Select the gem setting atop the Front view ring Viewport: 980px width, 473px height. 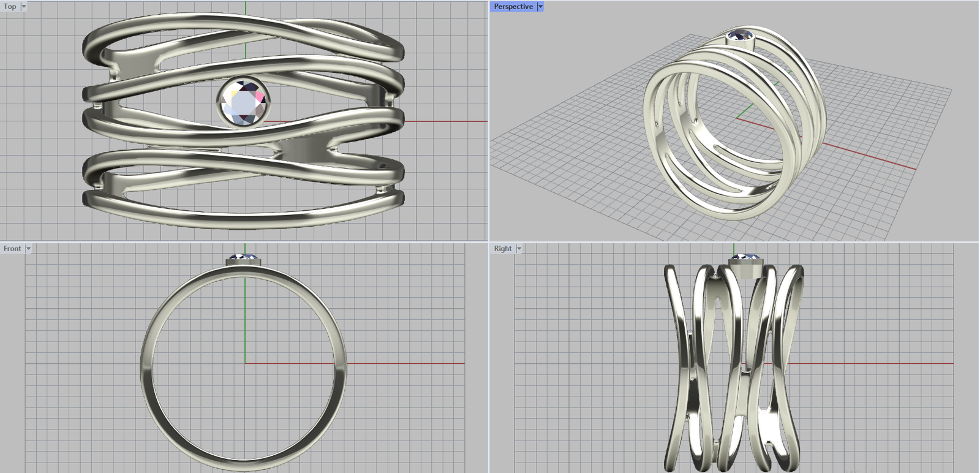point(244,260)
